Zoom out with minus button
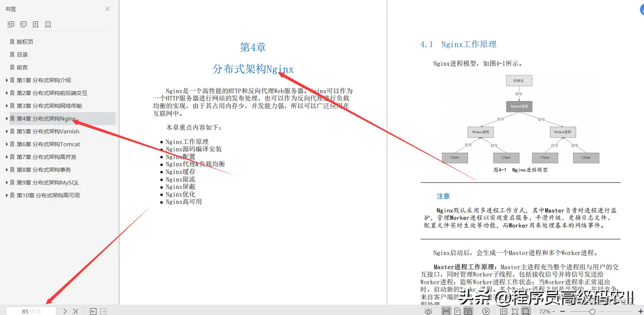 563,312
